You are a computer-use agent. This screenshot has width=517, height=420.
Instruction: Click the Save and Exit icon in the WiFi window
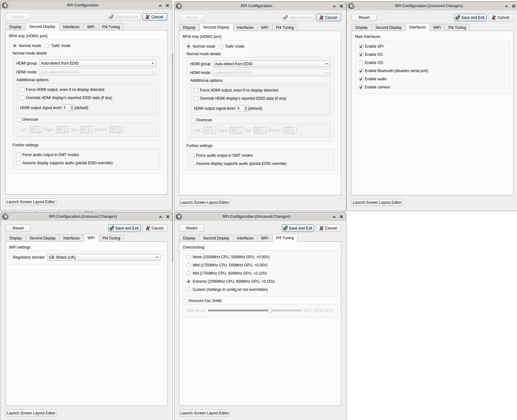click(112, 228)
